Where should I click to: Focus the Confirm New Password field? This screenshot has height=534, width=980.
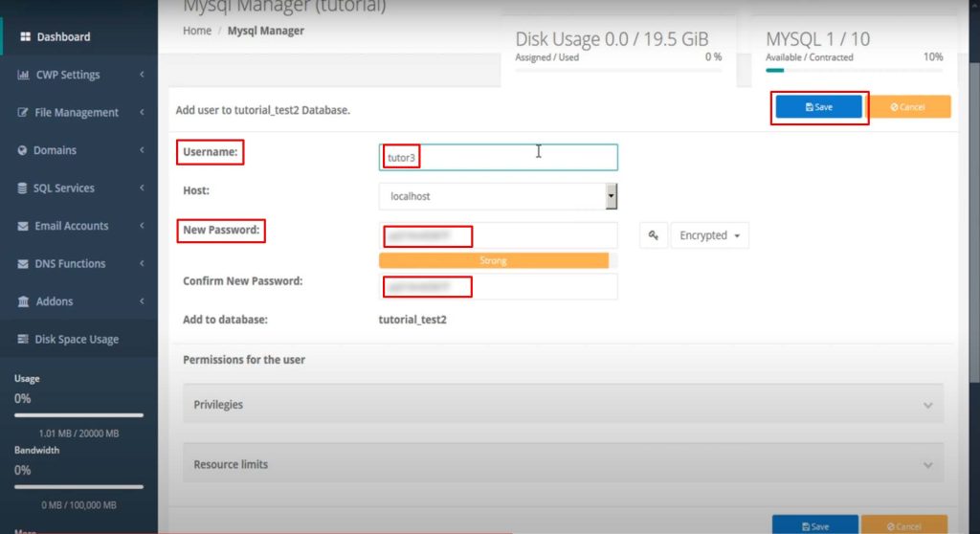[498, 286]
